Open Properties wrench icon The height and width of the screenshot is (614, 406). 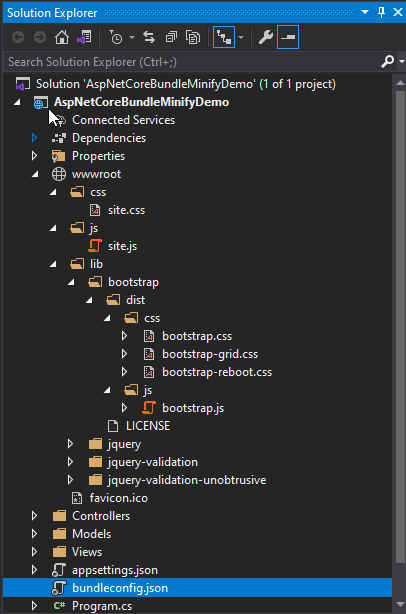point(265,38)
